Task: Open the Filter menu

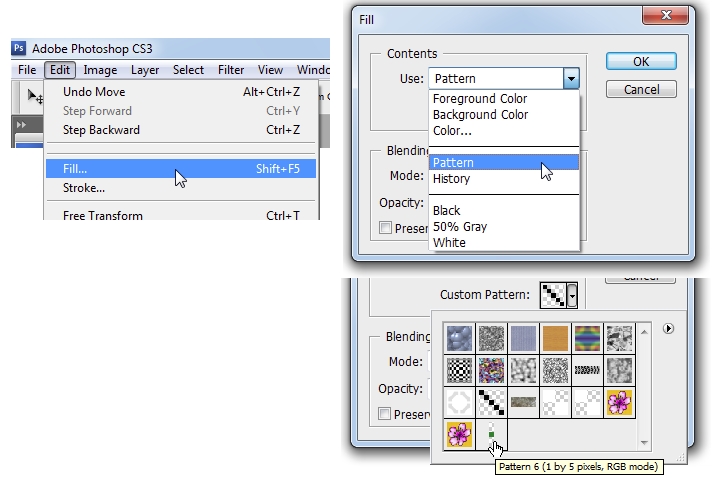Action: [231, 70]
